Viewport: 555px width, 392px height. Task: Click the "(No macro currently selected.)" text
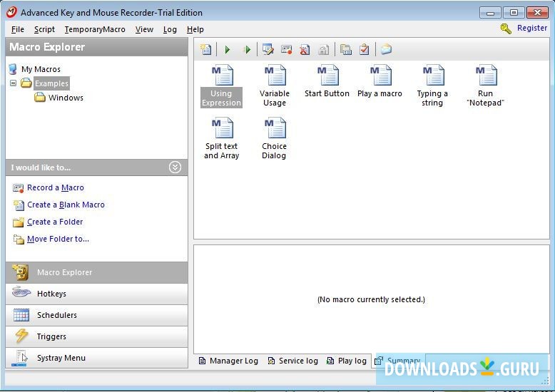click(x=371, y=299)
